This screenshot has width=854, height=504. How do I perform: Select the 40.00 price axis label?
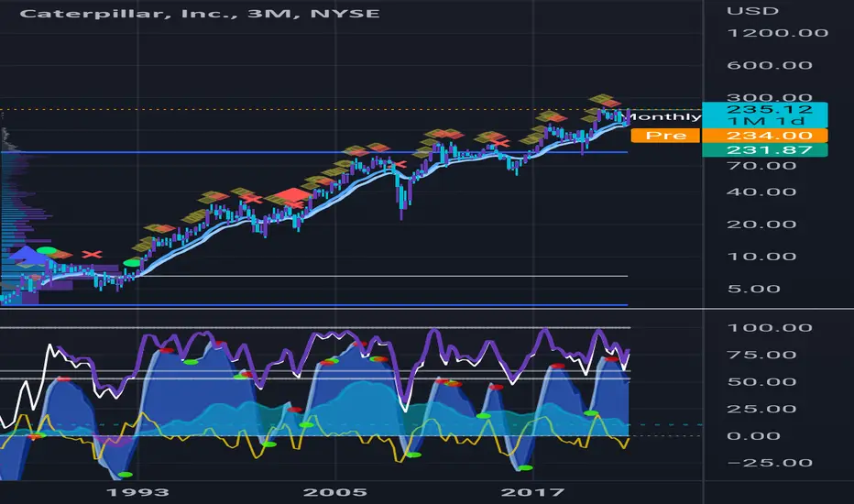[761, 192]
